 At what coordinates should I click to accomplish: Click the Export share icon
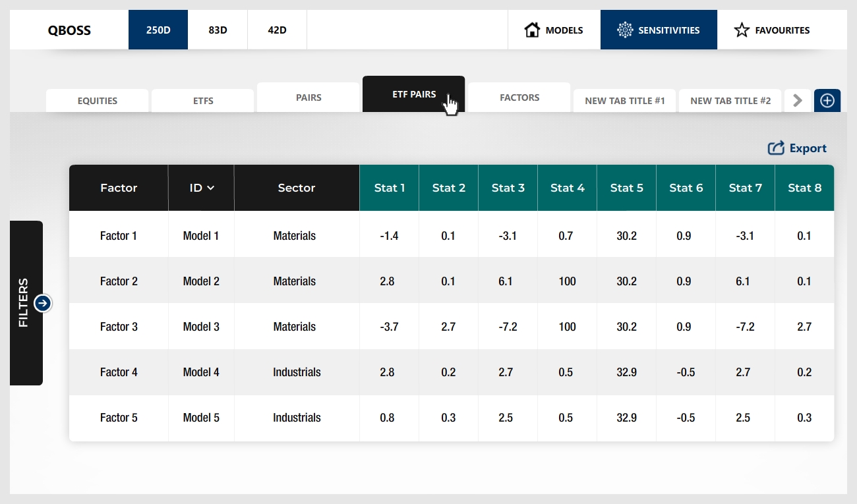(776, 148)
